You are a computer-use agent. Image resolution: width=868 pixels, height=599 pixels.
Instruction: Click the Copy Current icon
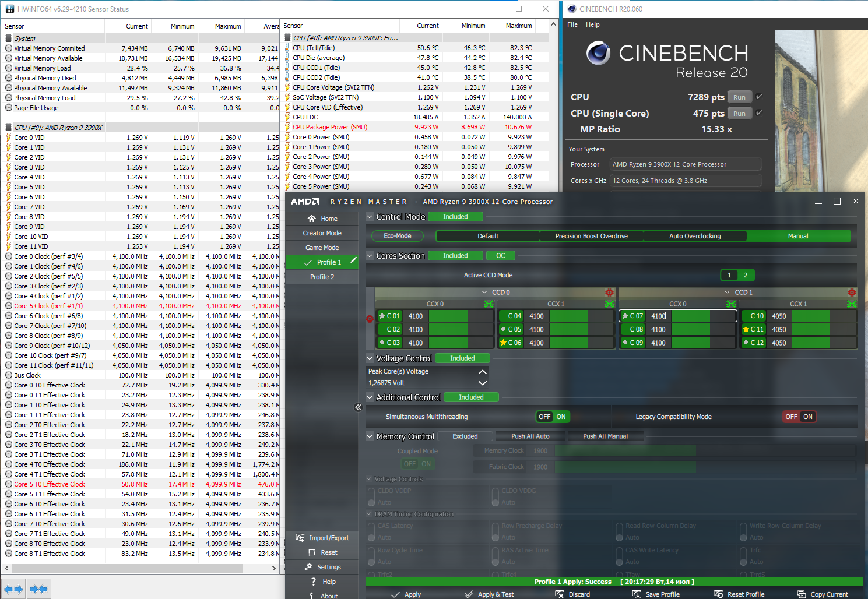(802, 594)
